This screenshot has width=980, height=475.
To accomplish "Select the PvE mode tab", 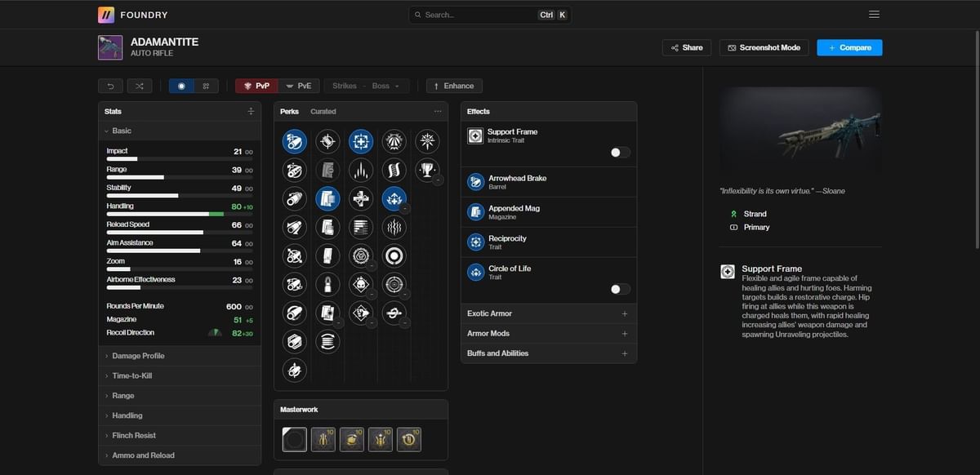I will point(301,86).
